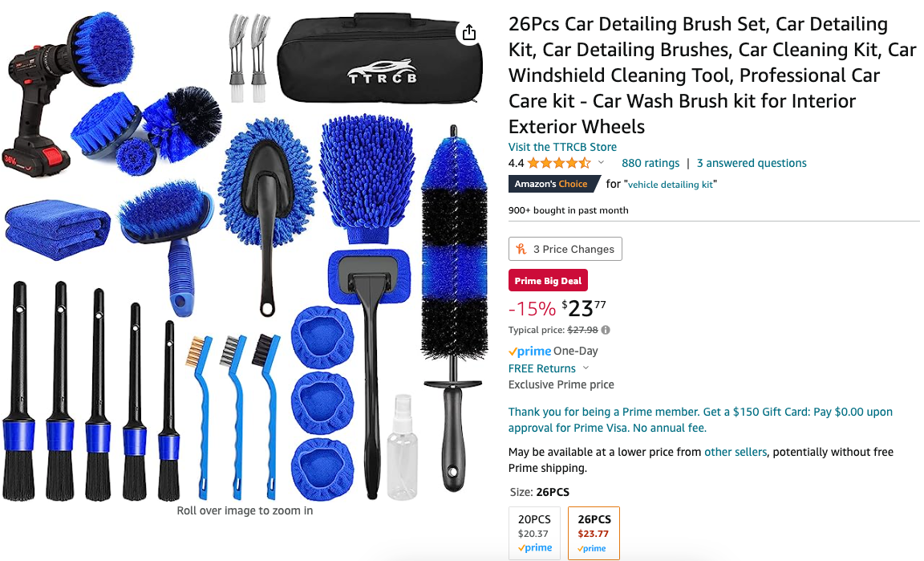Click the main product image of brush set
This screenshot has width=924, height=561.
point(245,257)
